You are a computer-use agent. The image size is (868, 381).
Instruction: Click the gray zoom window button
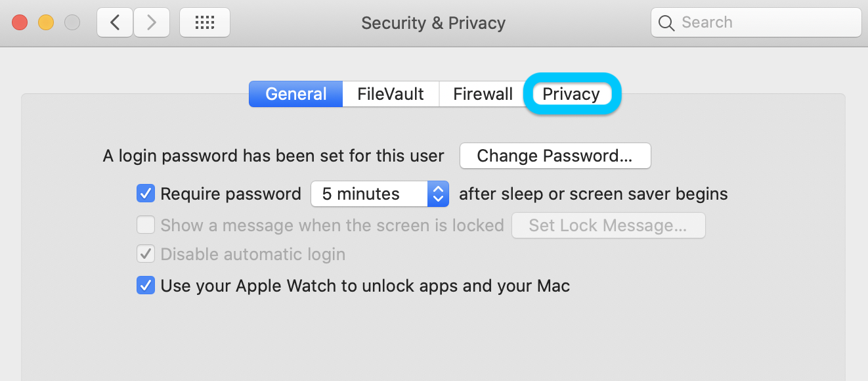click(72, 23)
